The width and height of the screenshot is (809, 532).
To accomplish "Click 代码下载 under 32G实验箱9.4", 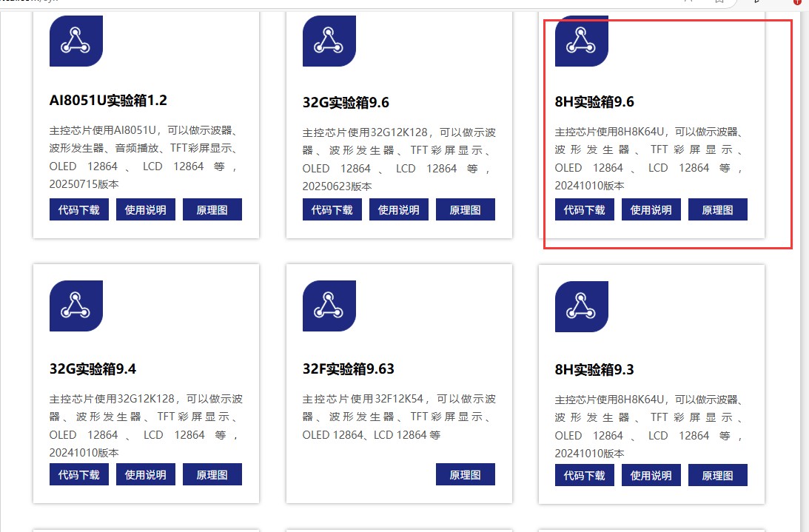I will click(x=79, y=474).
